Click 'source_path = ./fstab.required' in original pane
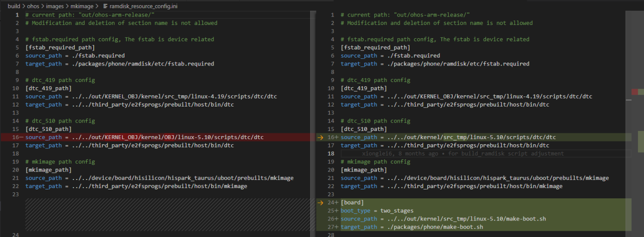This screenshot has width=644, height=237. point(75,56)
